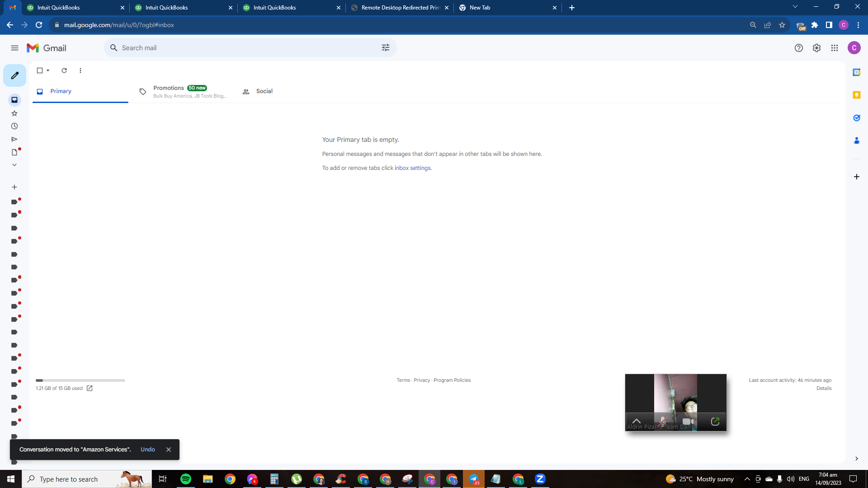Open Google Tasks side panel

tap(856, 118)
